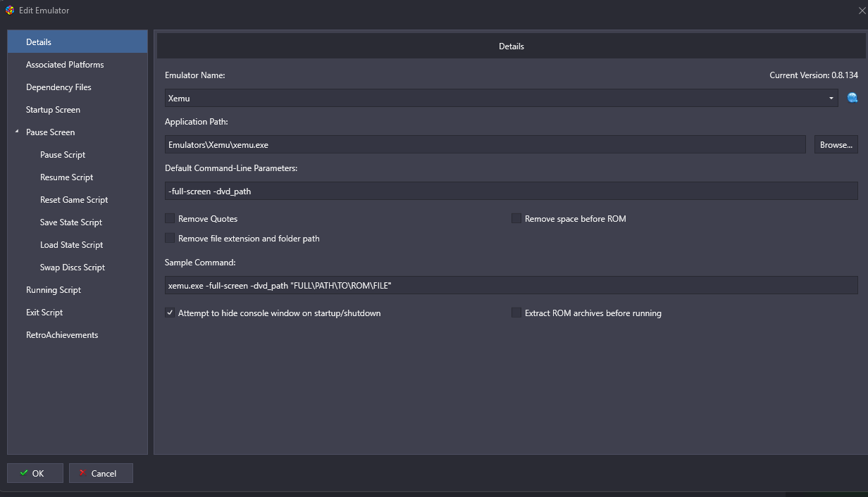Screen dimensions: 868x497
Task: Click the Browse... button for Application Path
Action: 836,144
